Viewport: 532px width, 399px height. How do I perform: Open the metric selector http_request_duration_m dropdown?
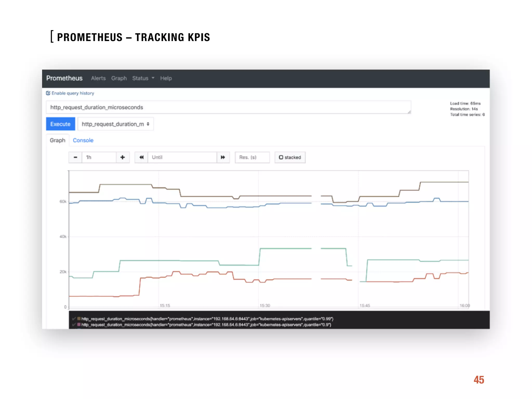(x=115, y=124)
